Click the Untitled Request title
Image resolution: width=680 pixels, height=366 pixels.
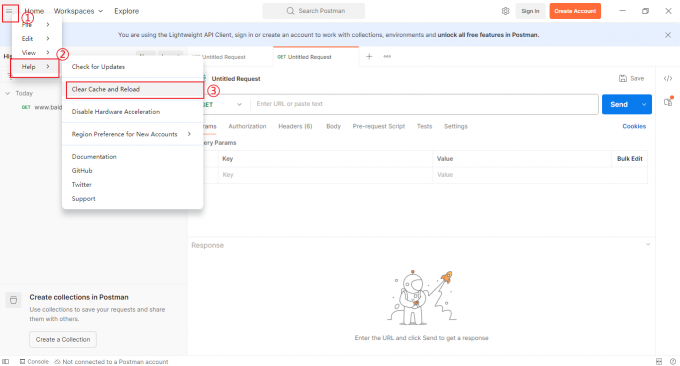[x=236, y=78]
